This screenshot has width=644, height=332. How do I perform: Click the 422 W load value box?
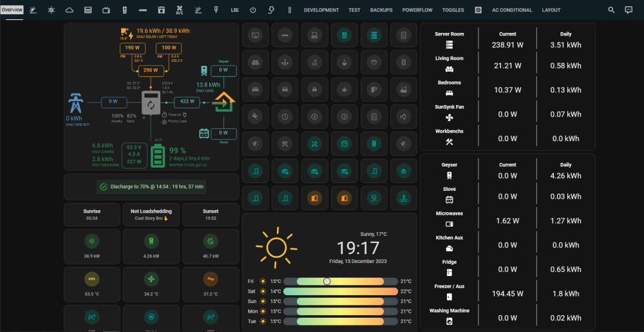point(187,103)
